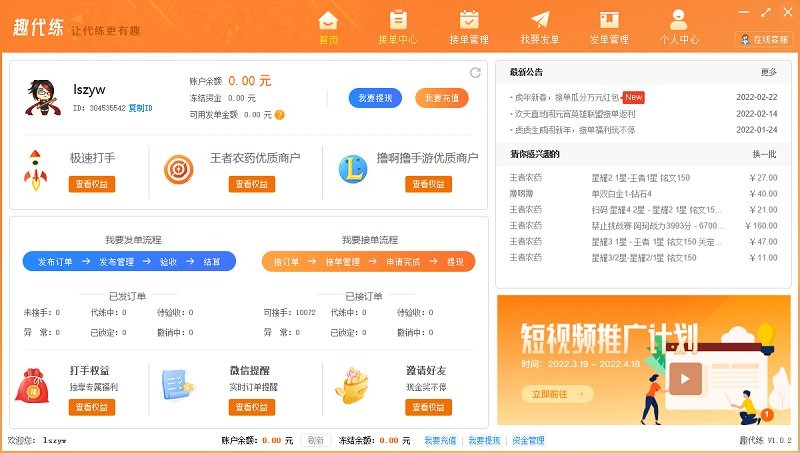
Task: Click the blue 我要提现 button
Action: 375,98
